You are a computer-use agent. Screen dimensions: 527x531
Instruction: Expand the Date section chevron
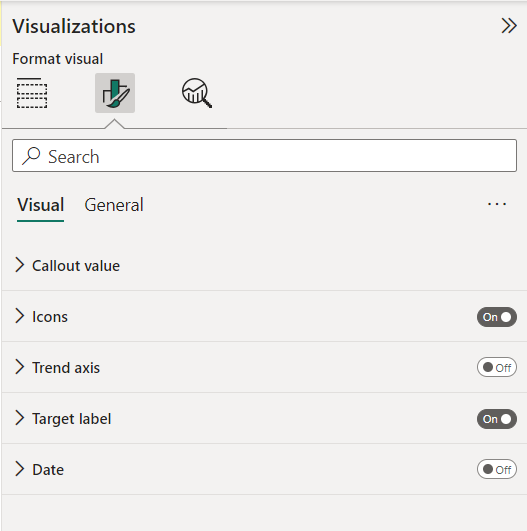click(20, 469)
